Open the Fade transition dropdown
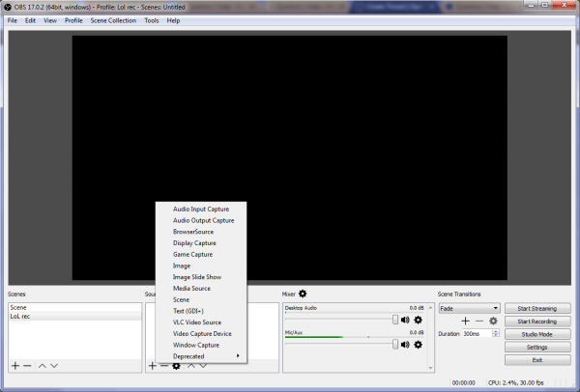Image resolution: width=580 pixels, height=392 pixels. (470, 308)
